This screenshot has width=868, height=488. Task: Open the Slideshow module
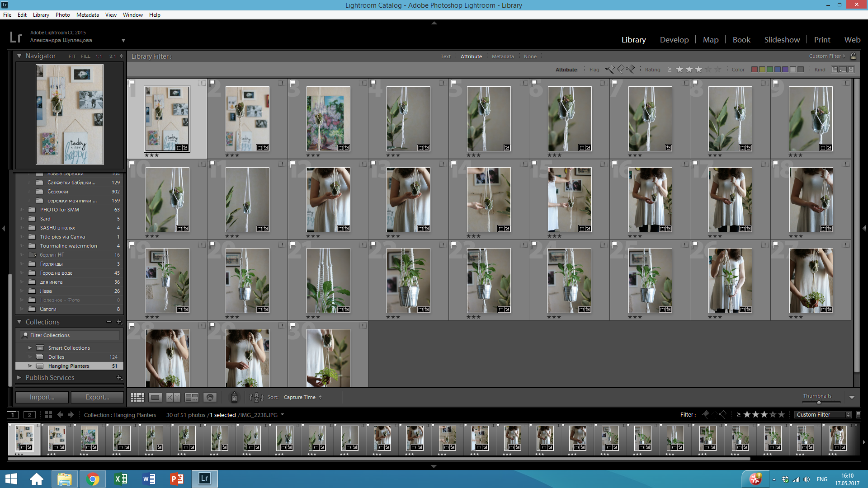point(782,40)
